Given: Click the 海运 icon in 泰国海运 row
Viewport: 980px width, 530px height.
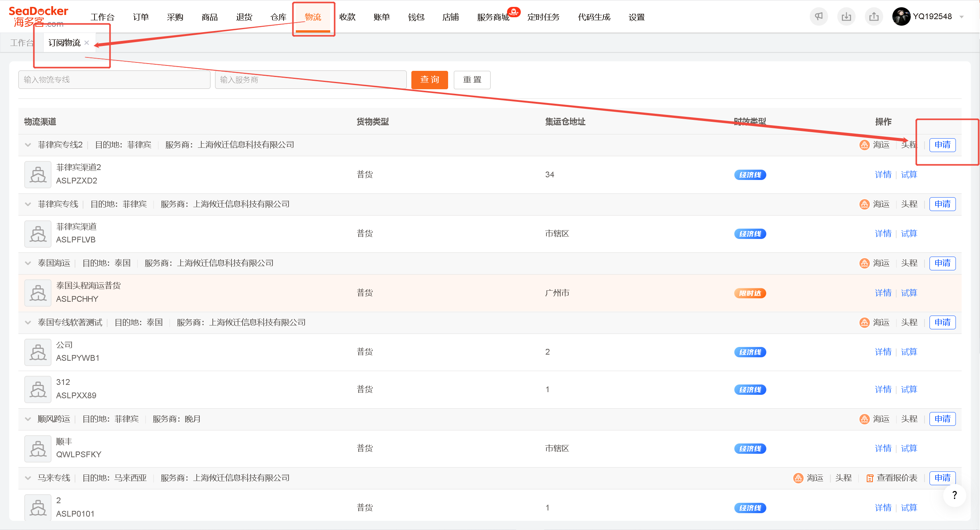Looking at the screenshot, I should point(864,263).
